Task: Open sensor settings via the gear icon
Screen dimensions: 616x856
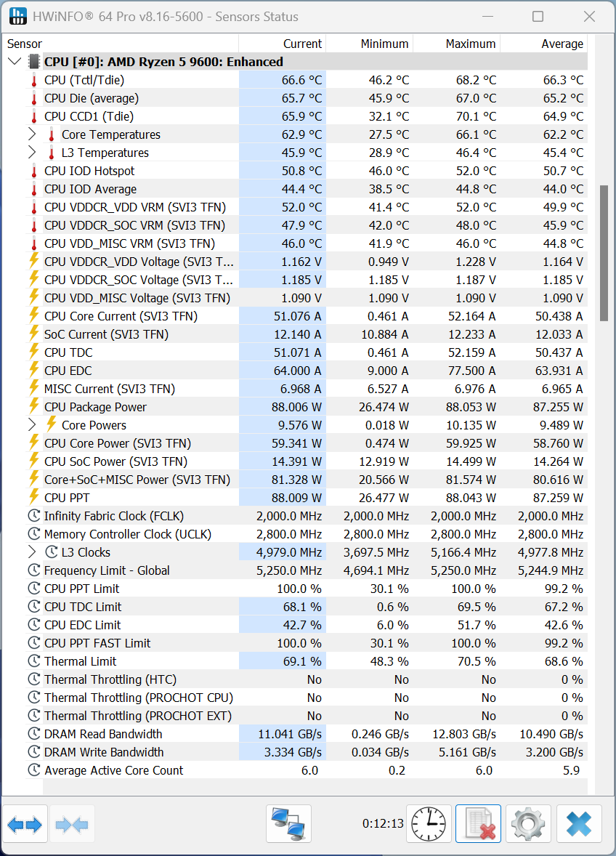Action: 527,823
